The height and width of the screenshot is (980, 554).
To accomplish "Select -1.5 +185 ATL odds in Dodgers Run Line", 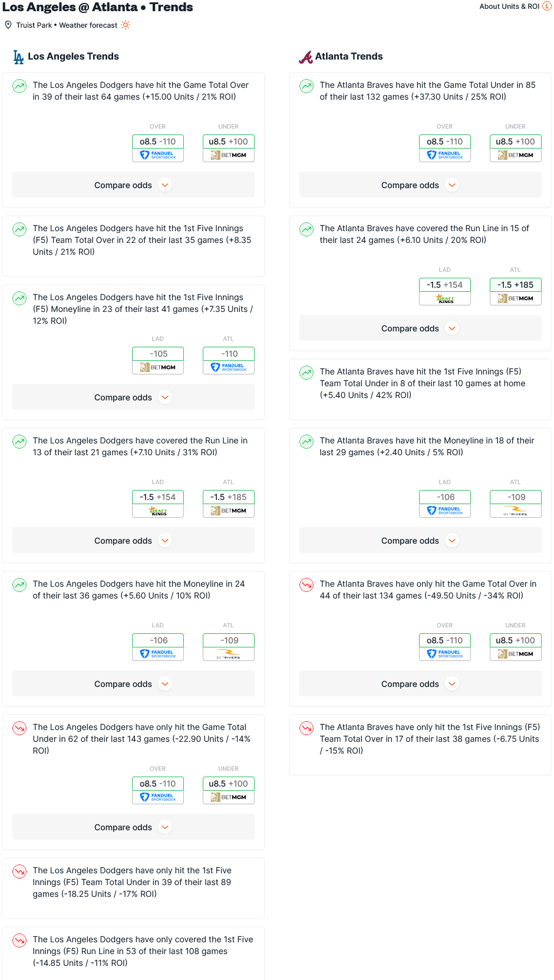I will tap(229, 497).
